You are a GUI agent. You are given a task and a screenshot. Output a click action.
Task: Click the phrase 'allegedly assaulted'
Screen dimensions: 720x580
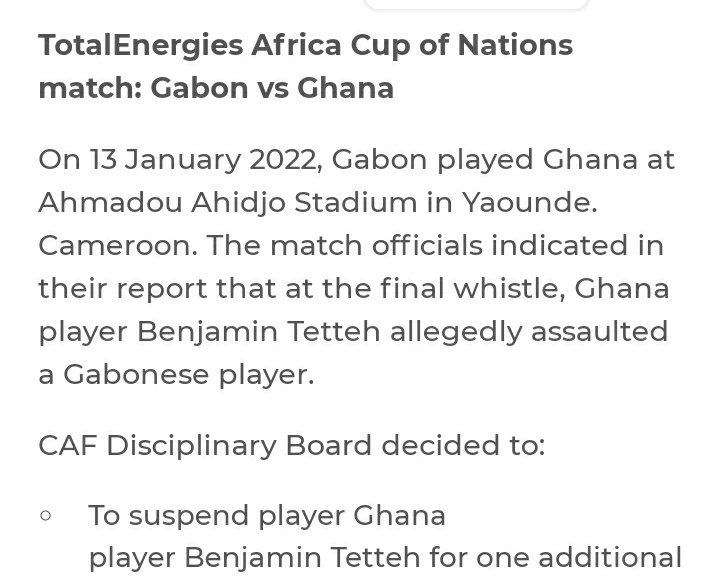(x=529, y=332)
